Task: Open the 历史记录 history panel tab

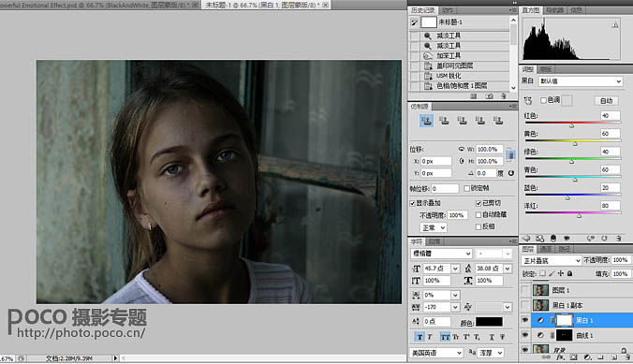Action: (x=422, y=10)
